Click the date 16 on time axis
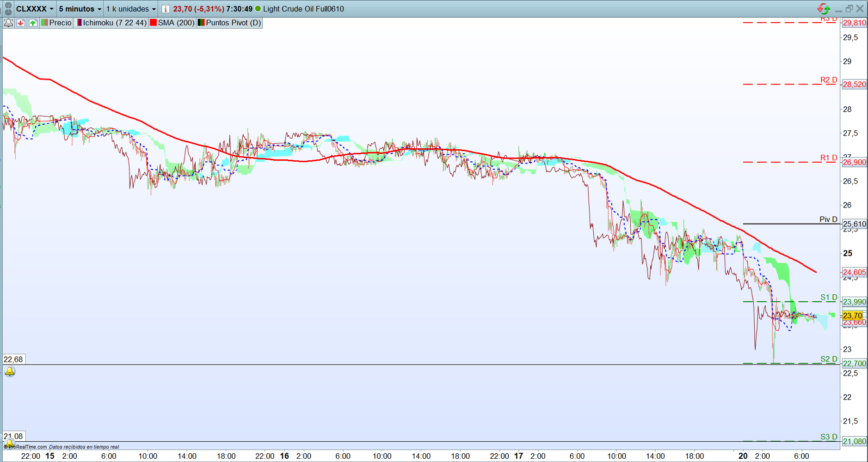Image resolution: width=868 pixels, height=462 pixels. (284, 456)
